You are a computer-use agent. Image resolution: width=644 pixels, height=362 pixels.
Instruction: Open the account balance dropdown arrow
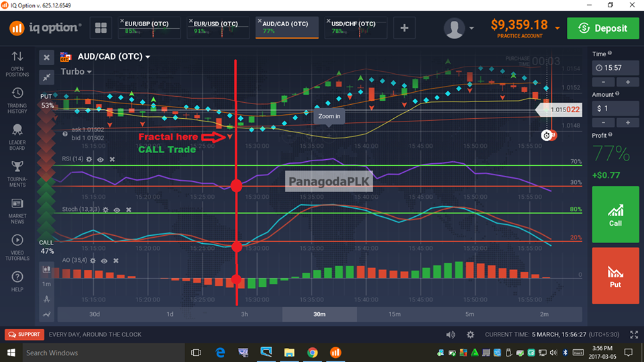pos(557,28)
